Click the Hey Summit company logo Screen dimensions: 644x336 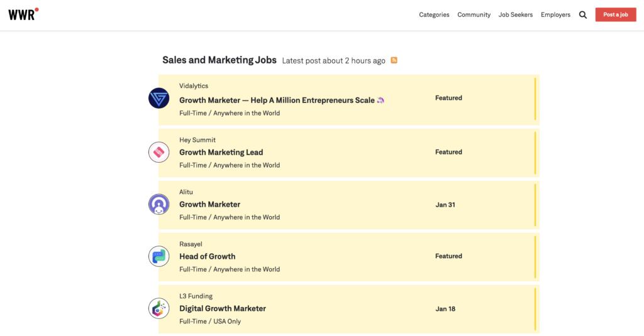click(159, 152)
